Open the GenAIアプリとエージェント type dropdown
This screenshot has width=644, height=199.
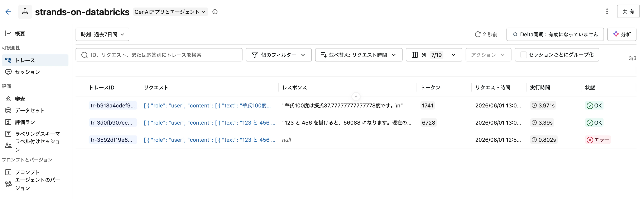(170, 12)
